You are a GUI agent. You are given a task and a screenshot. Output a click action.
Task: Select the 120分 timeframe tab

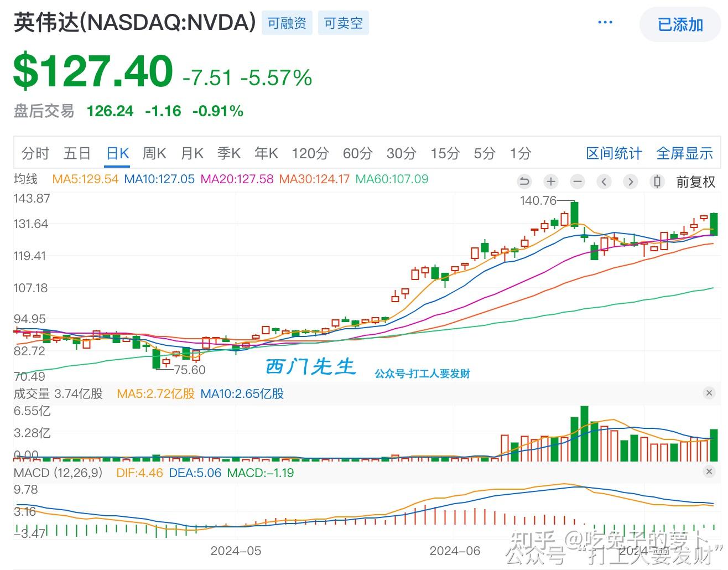310,153
